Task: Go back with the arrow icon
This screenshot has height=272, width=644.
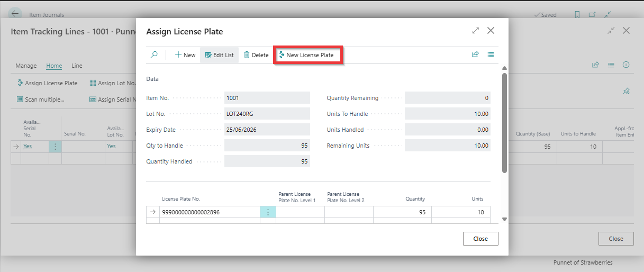Action: [x=14, y=14]
